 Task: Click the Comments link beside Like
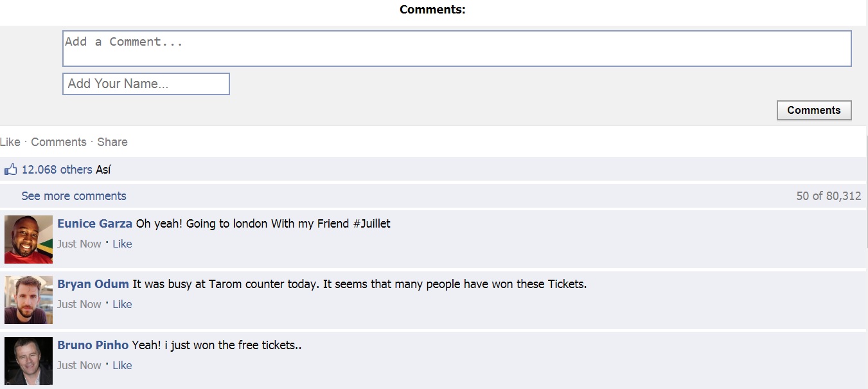click(58, 142)
